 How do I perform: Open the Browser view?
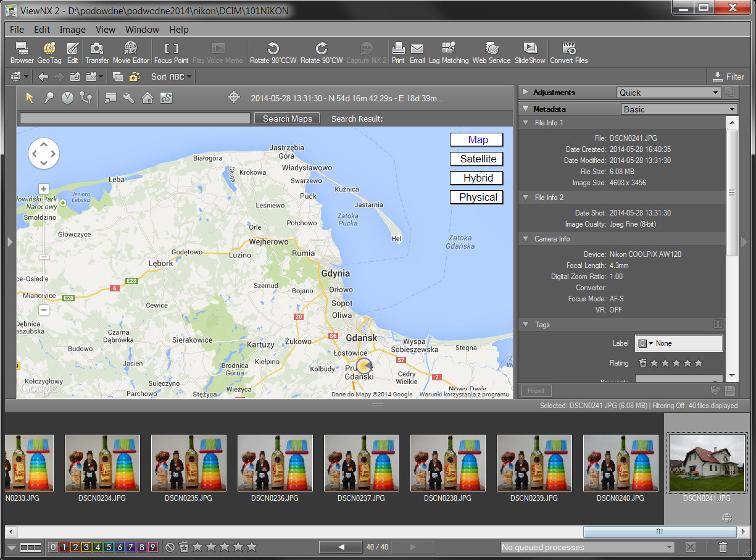tap(22, 52)
